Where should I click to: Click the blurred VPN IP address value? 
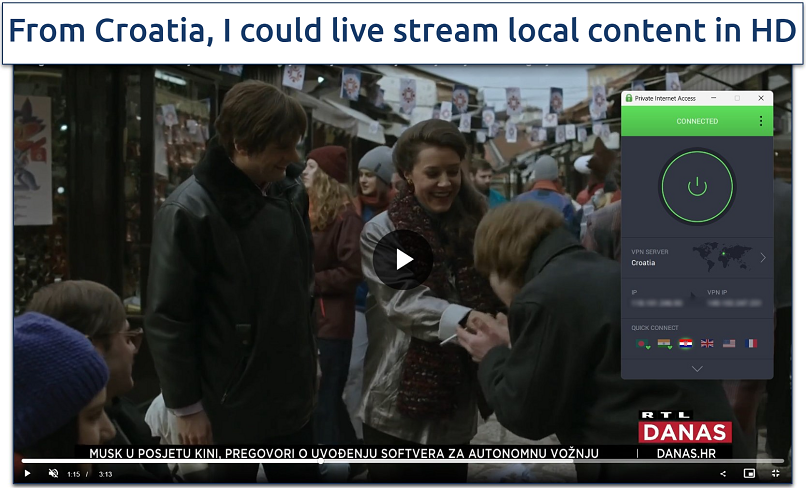pos(734,303)
